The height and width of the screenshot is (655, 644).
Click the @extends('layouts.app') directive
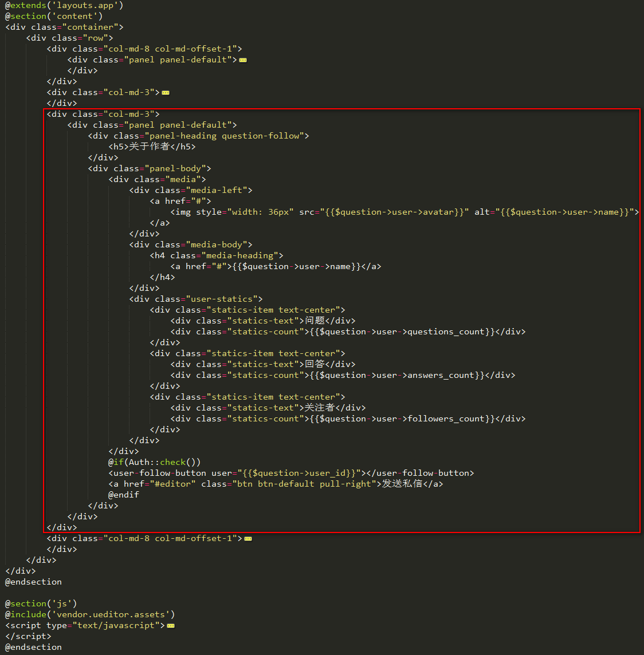pos(64,5)
